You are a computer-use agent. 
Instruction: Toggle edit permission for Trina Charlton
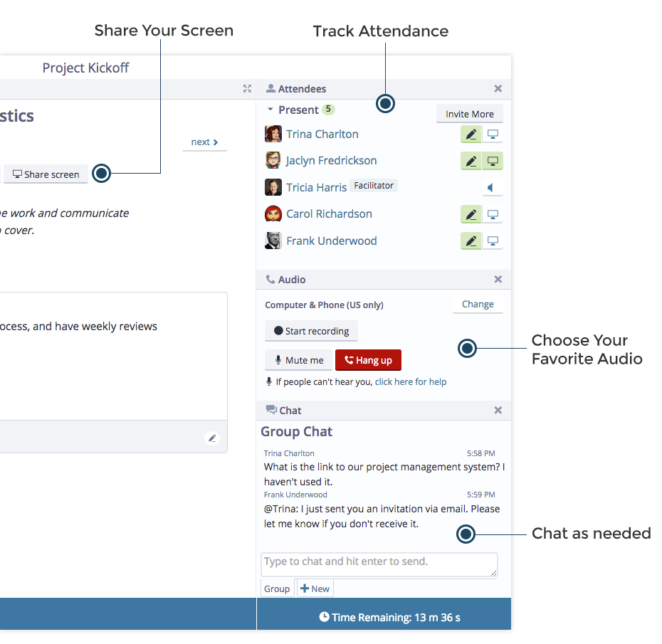click(x=471, y=134)
